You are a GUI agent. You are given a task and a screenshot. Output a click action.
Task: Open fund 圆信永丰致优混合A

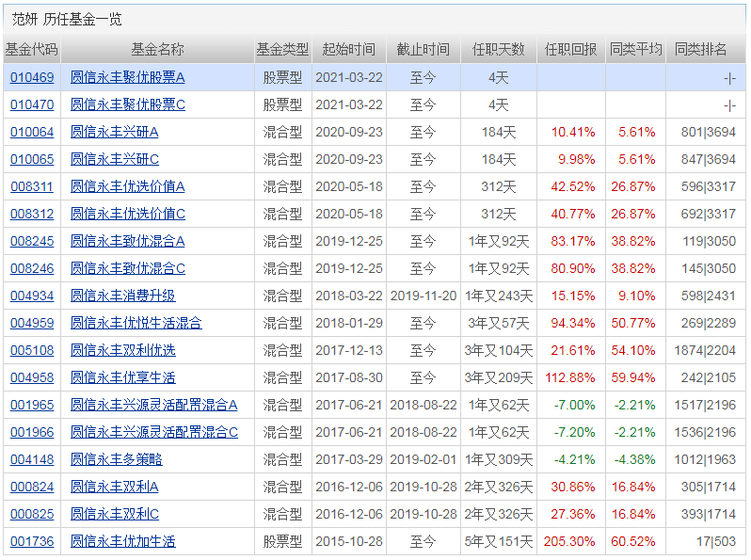coord(127,242)
